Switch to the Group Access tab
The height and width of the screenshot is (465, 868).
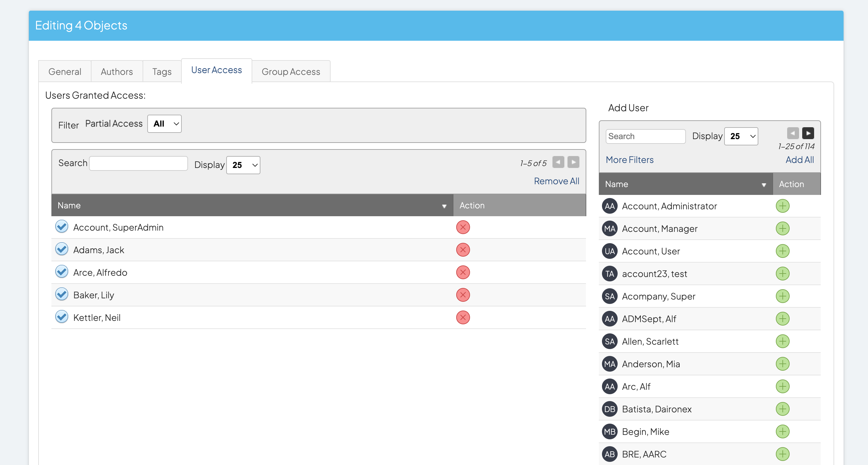pyautogui.click(x=291, y=71)
